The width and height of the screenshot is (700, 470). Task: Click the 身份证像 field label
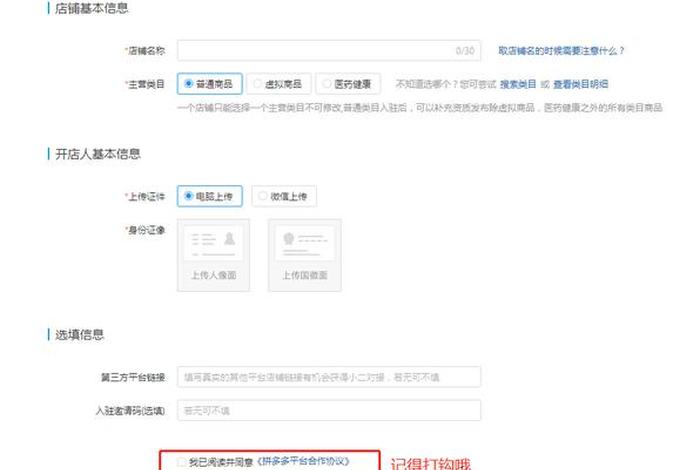tap(145, 230)
